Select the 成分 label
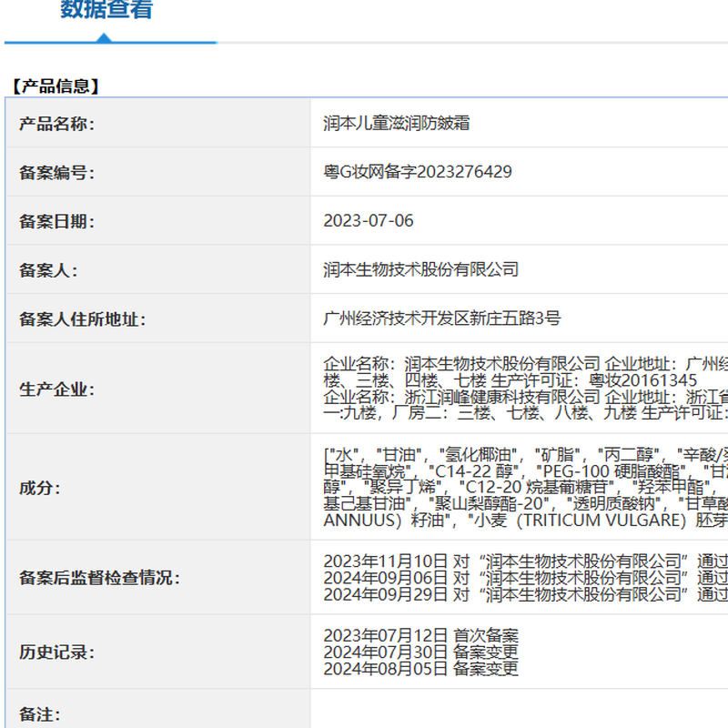Screen dimensions: 728x728 tap(39, 489)
